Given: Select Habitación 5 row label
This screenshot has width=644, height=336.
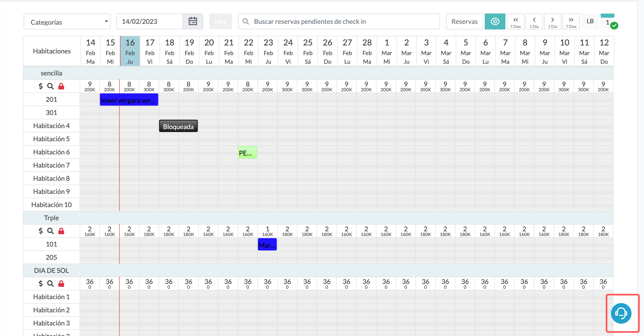Looking at the screenshot, I should pyautogui.click(x=51, y=139).
